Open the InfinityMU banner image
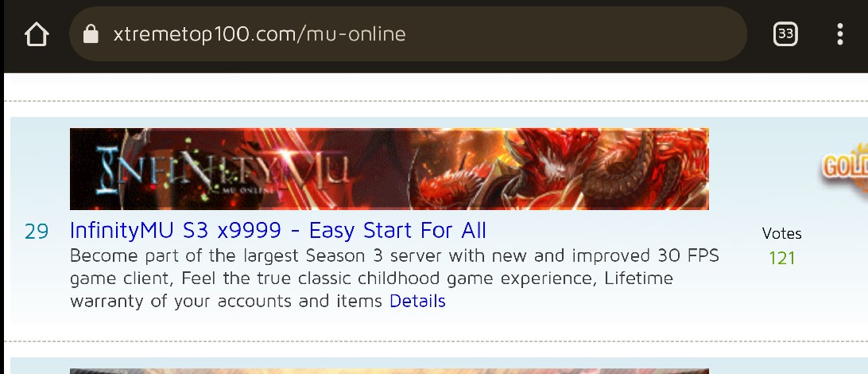 (x=389, y=169)
